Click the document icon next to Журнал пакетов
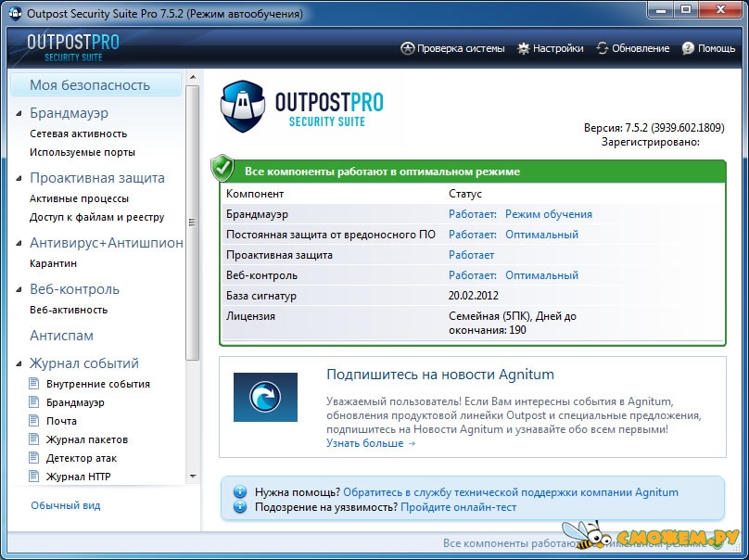This screenshot has width=749, height=560. coord(34,439)
